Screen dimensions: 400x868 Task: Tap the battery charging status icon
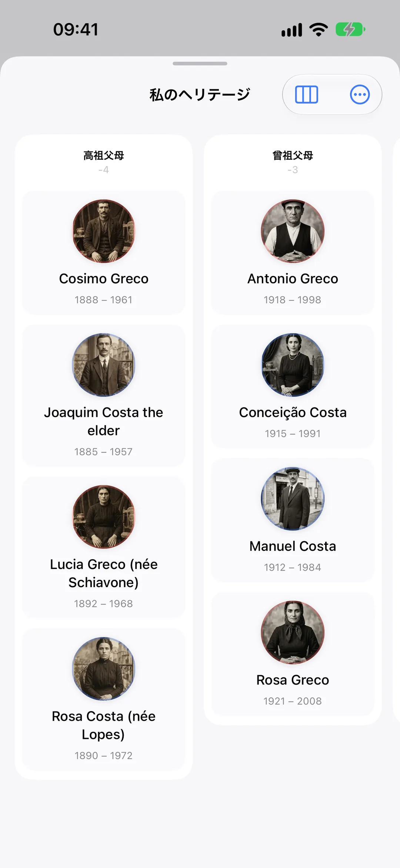tap(350, 29)
